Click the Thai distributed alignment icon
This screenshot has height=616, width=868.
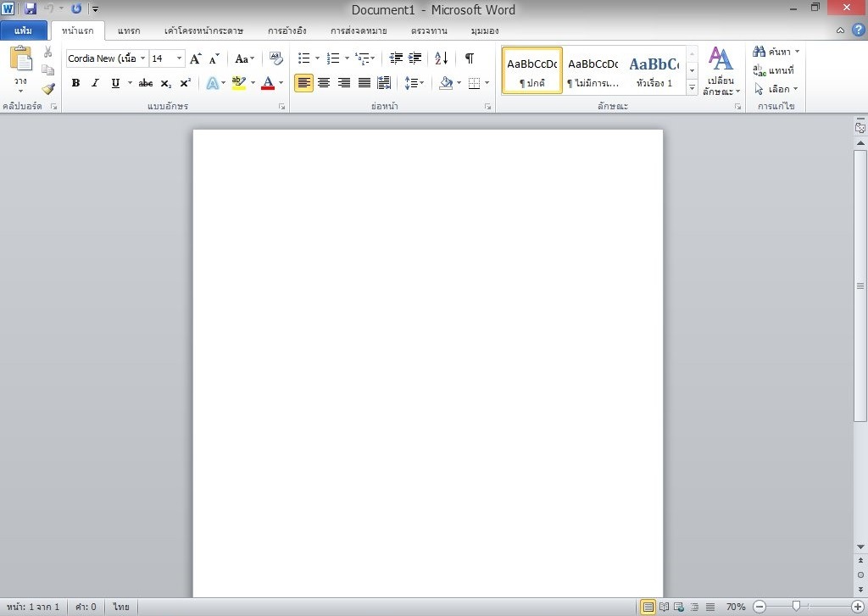(384, 83)
